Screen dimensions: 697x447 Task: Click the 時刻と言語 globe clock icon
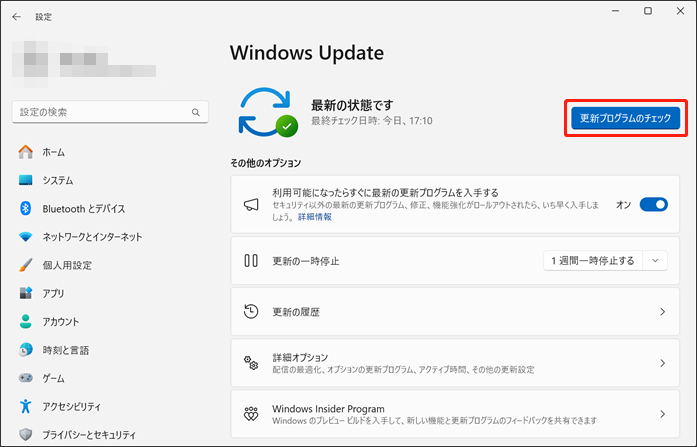(x=26, y=350)
